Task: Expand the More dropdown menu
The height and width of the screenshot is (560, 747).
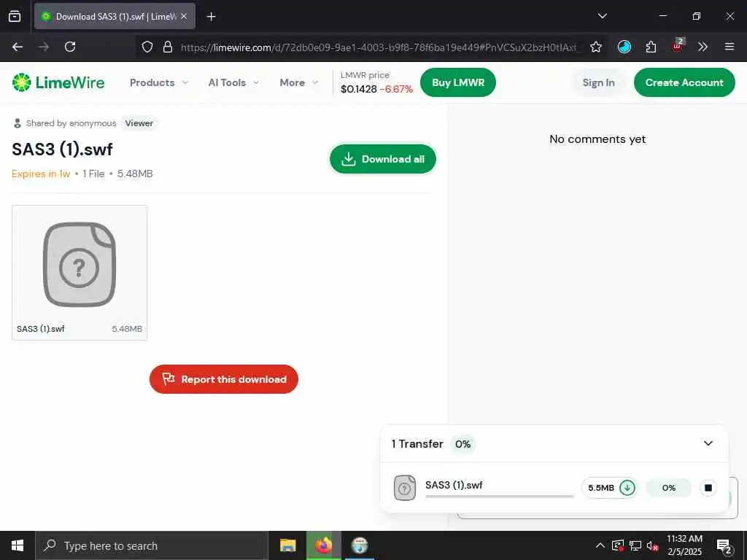Action: click(x=299, y=82)
